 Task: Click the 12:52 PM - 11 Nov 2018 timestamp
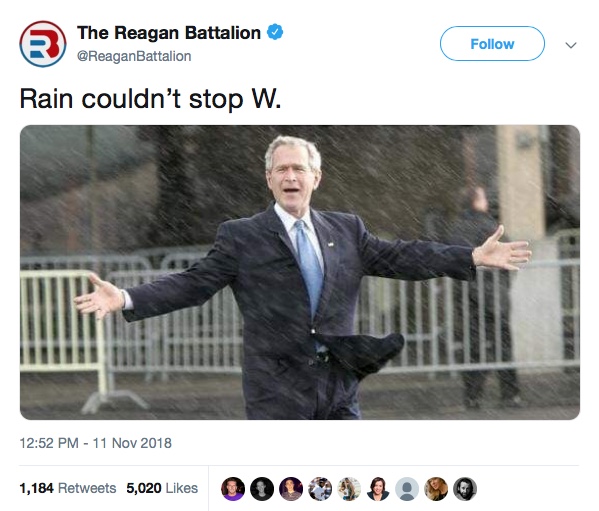point(96,443)
